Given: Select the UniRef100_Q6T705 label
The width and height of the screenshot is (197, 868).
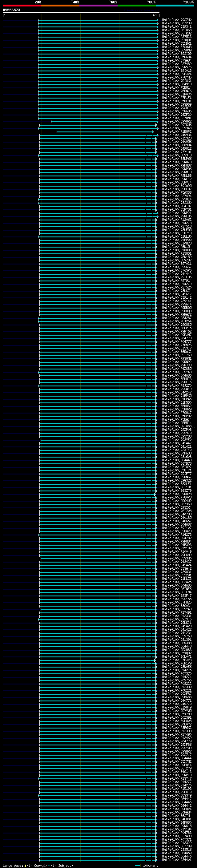Looking at the screenshot, I should [x=177, y=511].
